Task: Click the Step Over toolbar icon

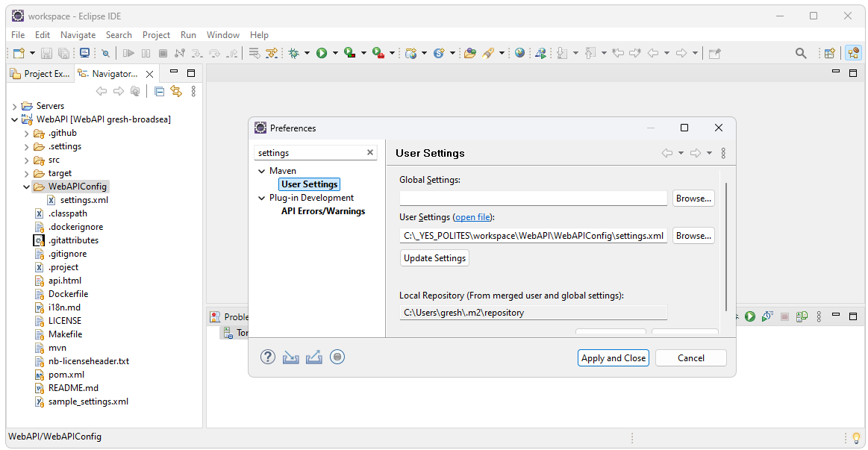Action: tap(214, 53)
